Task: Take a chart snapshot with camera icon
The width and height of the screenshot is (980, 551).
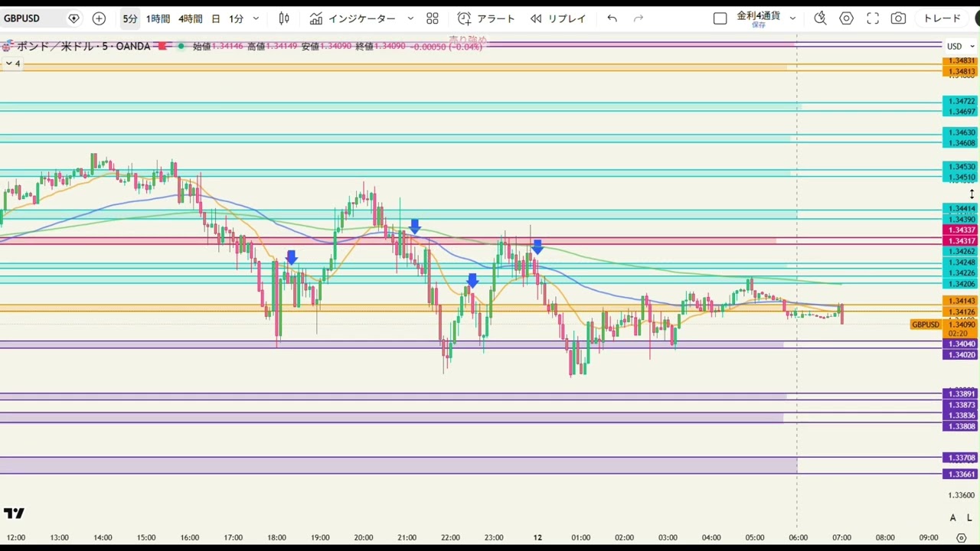Action: pyautogui.click(x=899, y=18)
